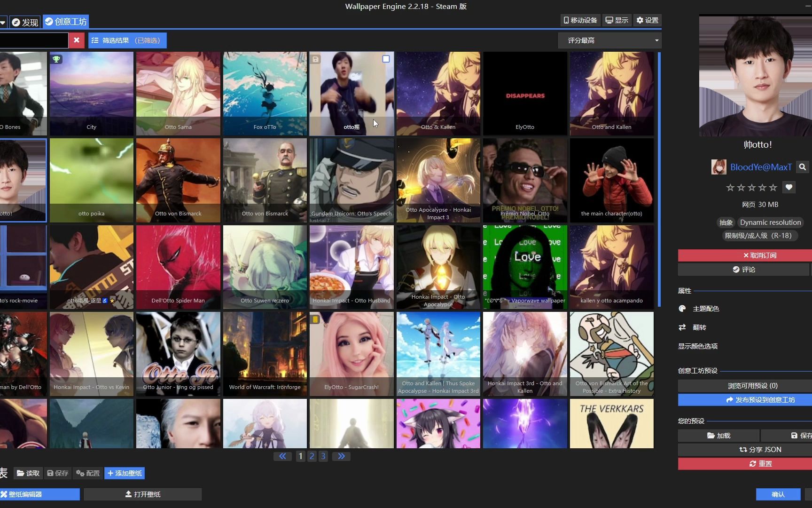Clear the search with the red X button

[x=77, y=40]
